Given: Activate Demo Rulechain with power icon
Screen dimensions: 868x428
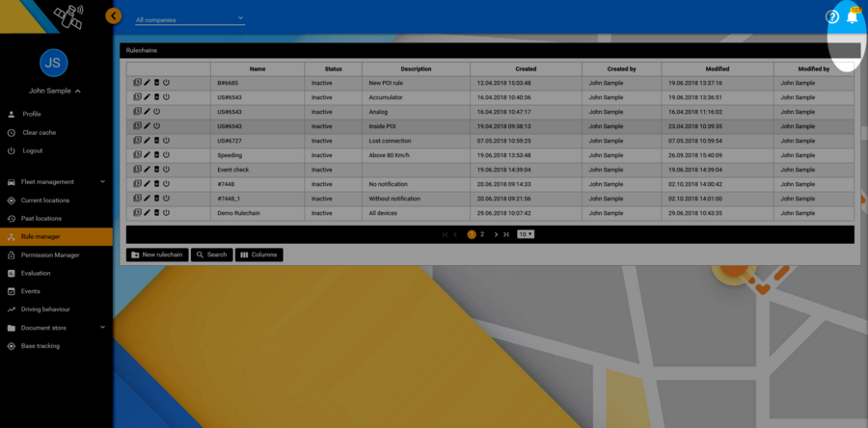Looking at the screenshot, I should click(x=167, y=213).
